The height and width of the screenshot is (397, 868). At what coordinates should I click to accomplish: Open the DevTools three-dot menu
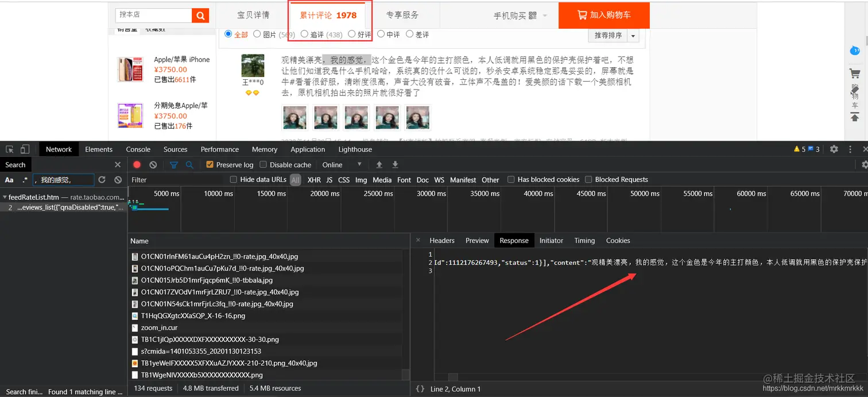pyautogui.click(x=850, y=149)
